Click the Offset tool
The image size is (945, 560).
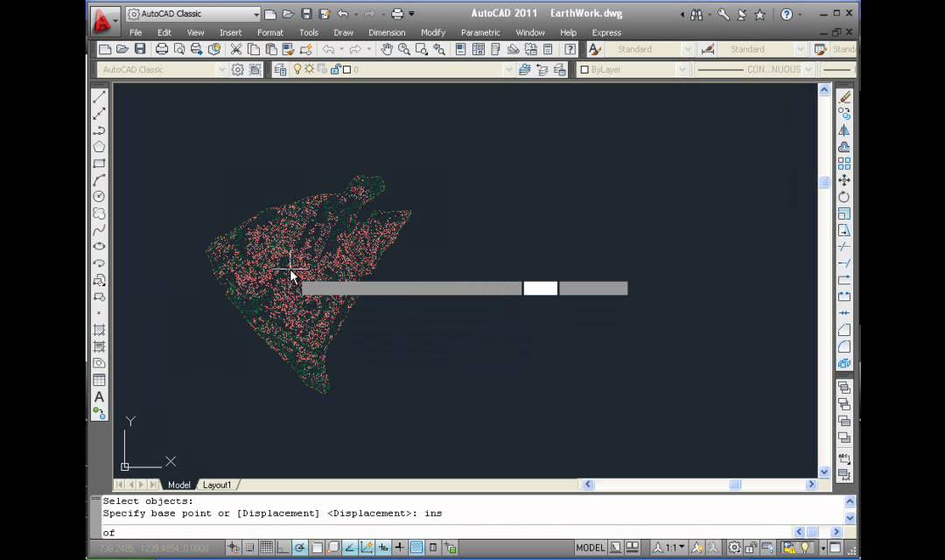point(844,146)
